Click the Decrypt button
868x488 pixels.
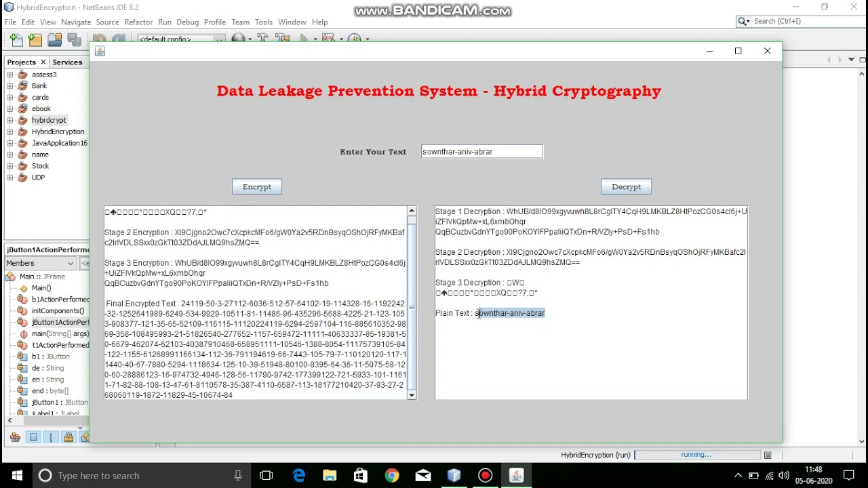coord(627,187)
